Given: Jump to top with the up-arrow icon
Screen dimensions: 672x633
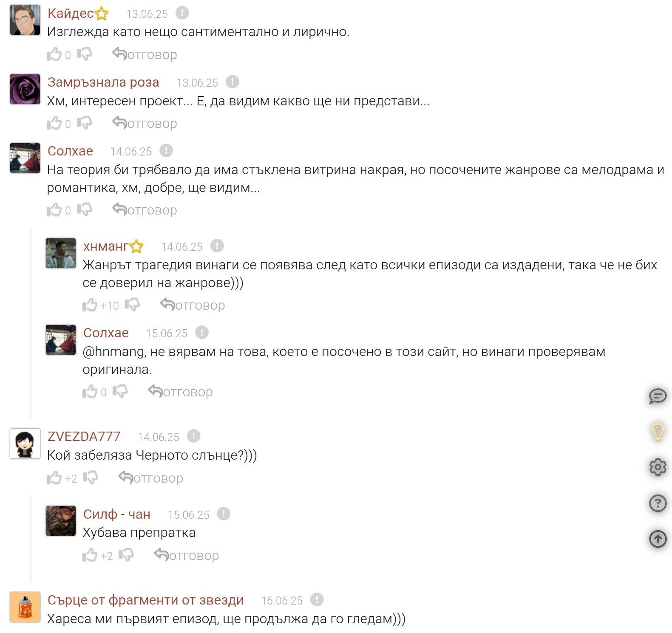Looking at the screenshot, I should point(658,539).
